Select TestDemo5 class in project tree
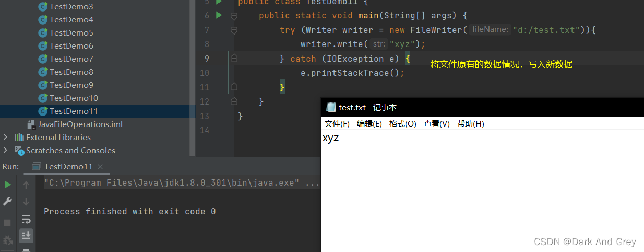The image size is (644, 252). coord(71,32)
